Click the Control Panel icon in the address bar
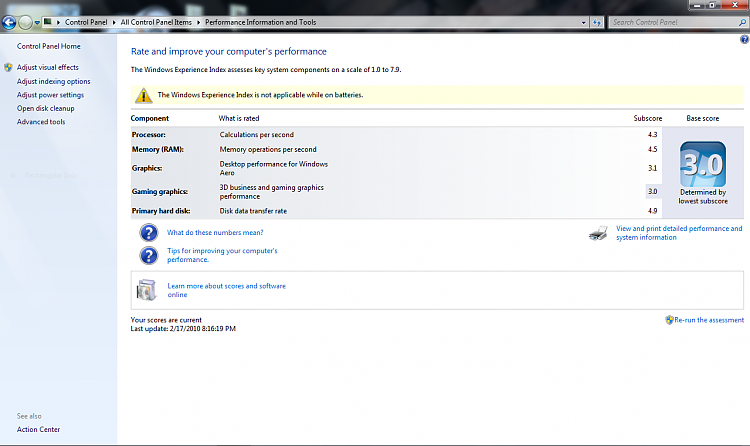 tap(48, 22)
